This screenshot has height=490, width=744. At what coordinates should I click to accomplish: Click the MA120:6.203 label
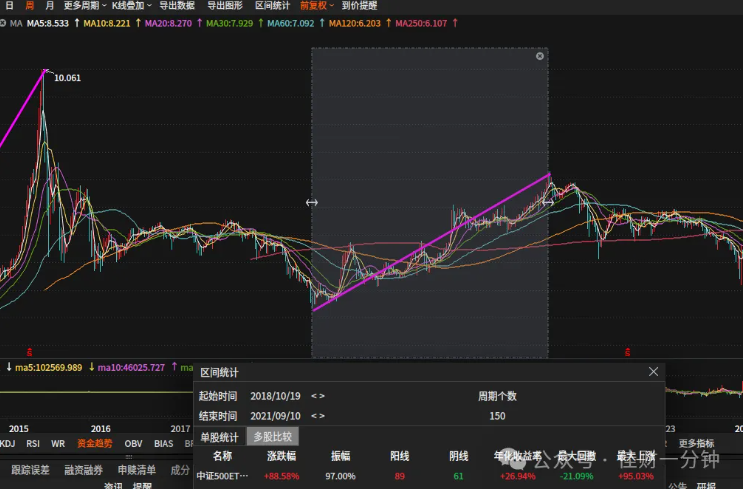[354, 23]
